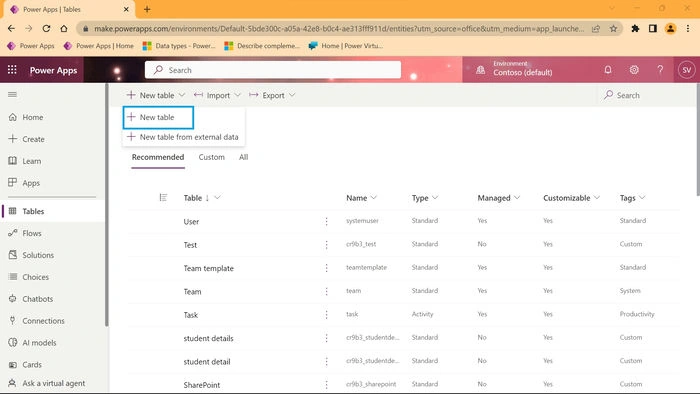The width and height of the screenshot is (700, 394).
Task: Open the Managed column dropdown
Action: click(517, 198)
